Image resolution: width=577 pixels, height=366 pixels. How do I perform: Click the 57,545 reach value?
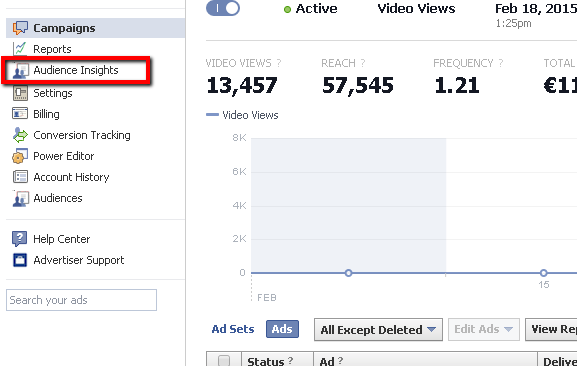pyautogui.click(x=358, y=85)
